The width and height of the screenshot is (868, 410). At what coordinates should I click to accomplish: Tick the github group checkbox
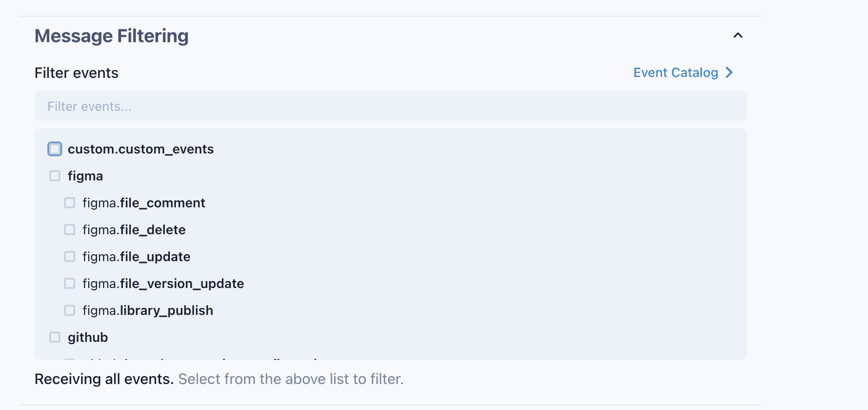(x=55, y=337)
